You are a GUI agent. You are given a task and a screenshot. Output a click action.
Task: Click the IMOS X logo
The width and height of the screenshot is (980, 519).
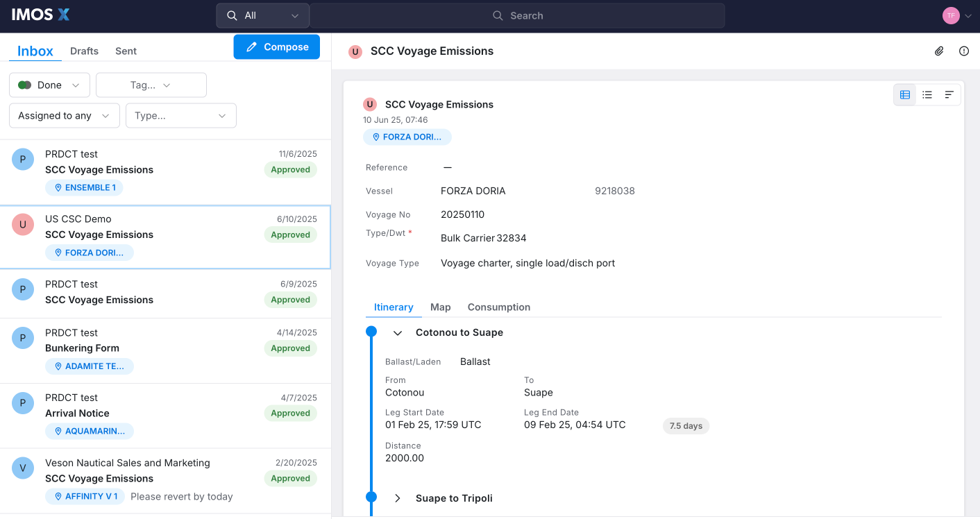40,14
